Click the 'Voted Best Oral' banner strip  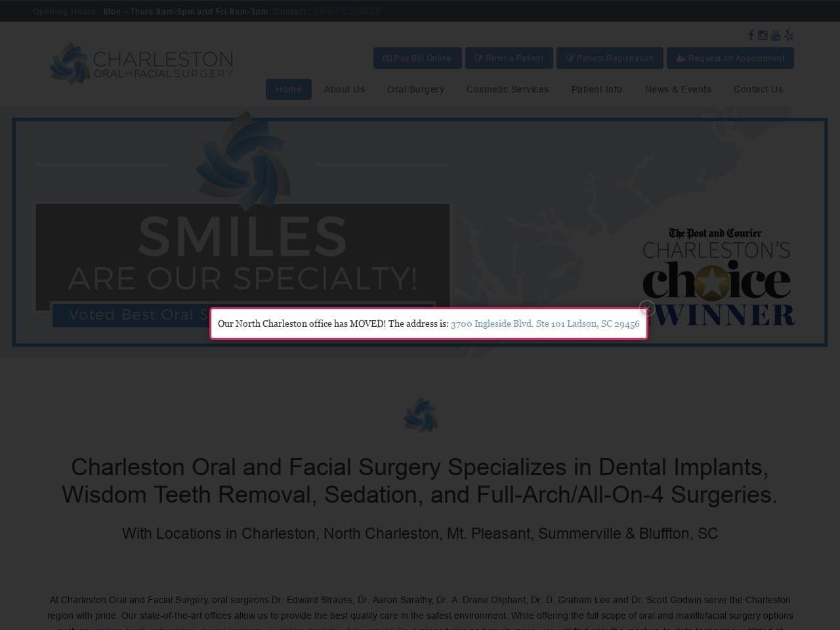243,314
